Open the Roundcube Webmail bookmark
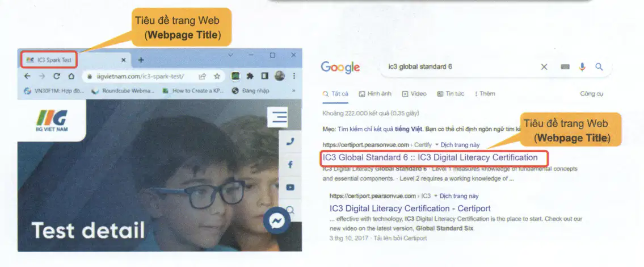 pyautogui.click(x=123, y=91)
